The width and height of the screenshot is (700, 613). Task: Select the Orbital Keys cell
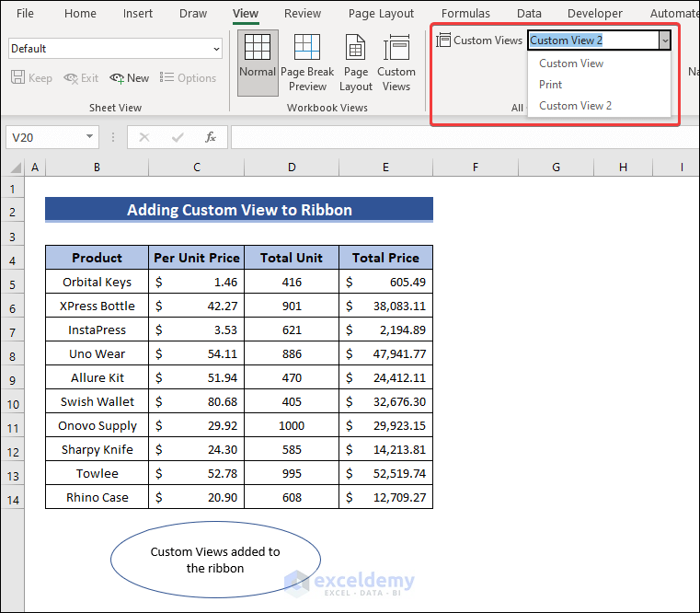[97, 282]
